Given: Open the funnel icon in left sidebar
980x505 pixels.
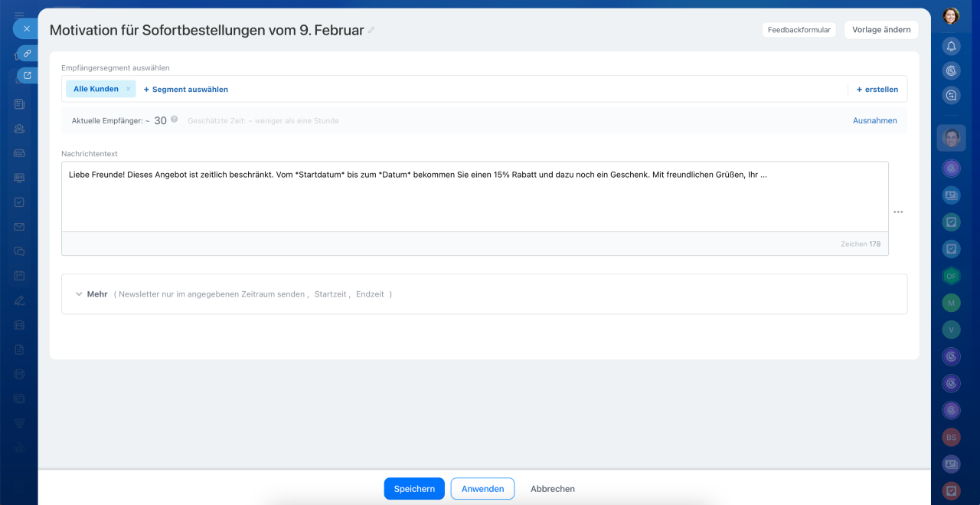Looking at the screenshot, I should 19,422.
